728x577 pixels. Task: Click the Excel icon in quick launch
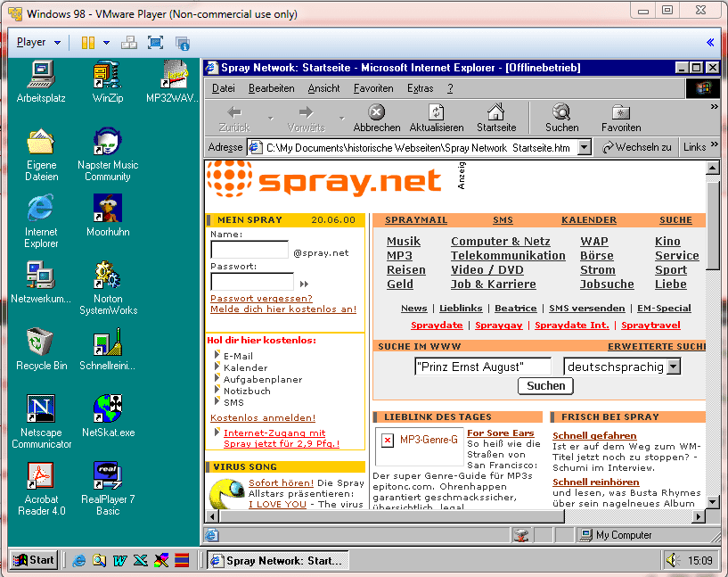140,560
